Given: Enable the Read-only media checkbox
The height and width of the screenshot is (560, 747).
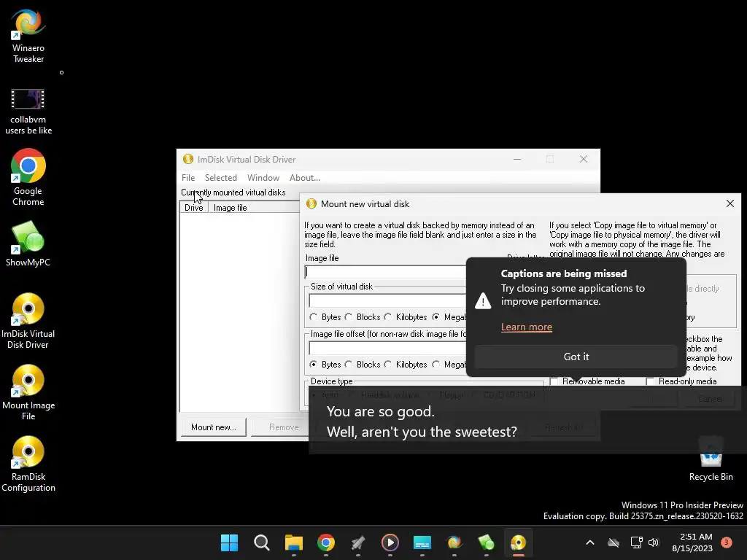Looking at the screenshot, I should coord(650,381).
